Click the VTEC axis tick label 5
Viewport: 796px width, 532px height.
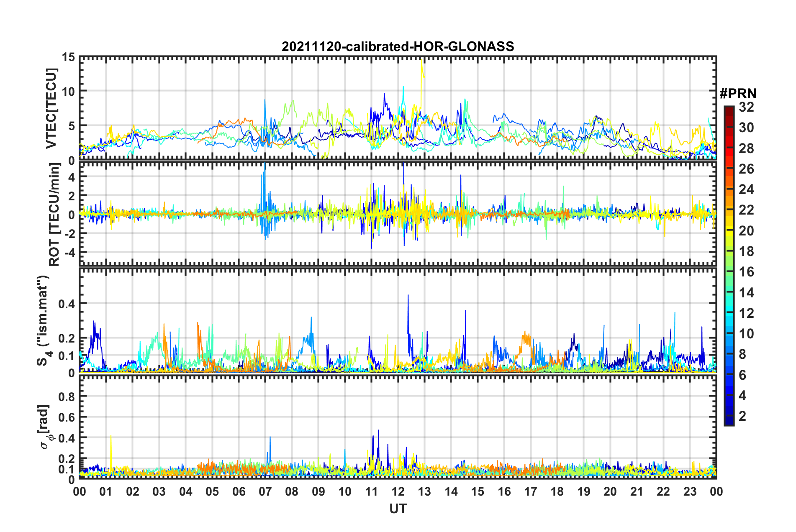tap(72, 126)
